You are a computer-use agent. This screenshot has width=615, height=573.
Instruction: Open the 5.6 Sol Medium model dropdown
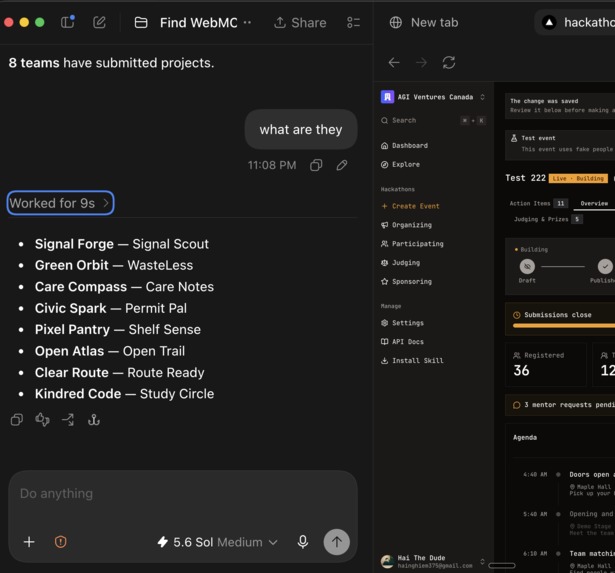click(x=217, y=542)
